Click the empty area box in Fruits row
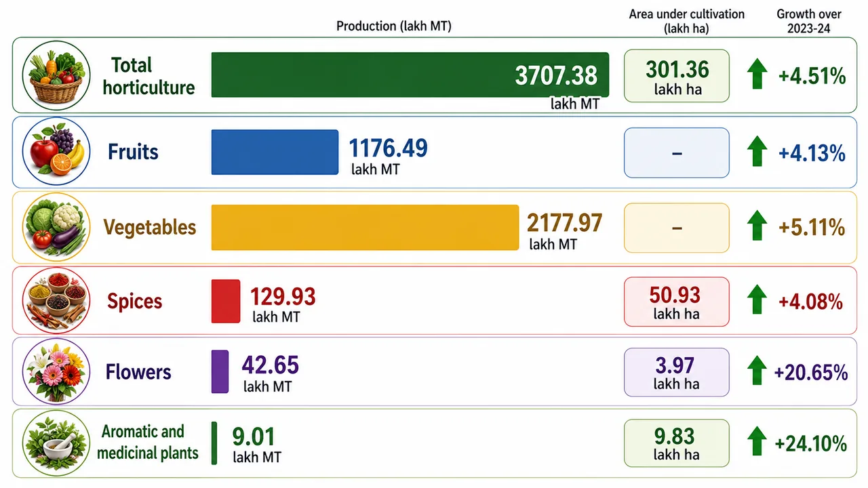The width and height of the screenshot is (868, 488). coord(677,152)
